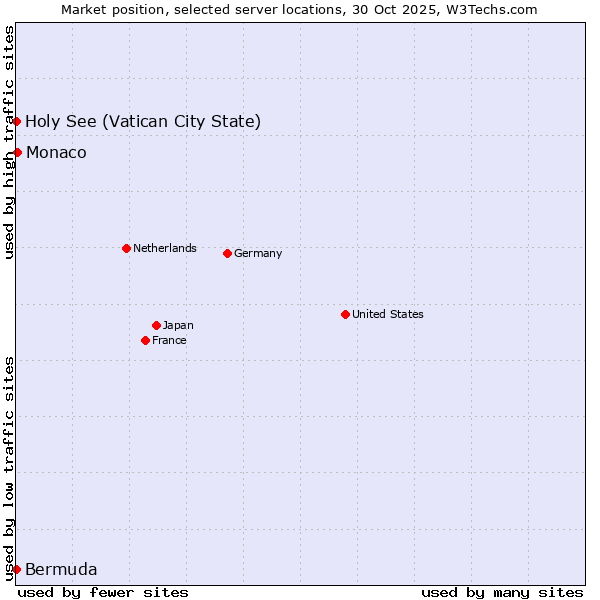
Task: Click the "used by many sites" axis label
Action: [502, 592]
